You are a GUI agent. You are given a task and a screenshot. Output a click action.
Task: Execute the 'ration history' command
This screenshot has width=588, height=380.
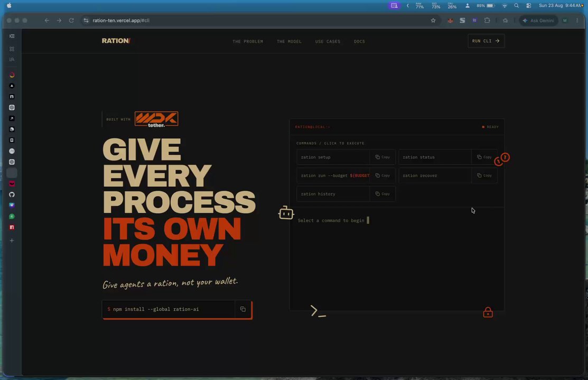pos(333,194)
